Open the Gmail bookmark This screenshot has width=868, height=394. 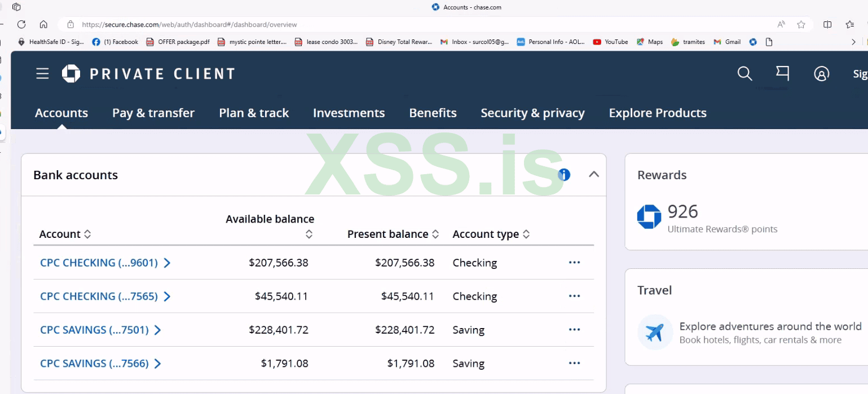[x=727, y=42]
